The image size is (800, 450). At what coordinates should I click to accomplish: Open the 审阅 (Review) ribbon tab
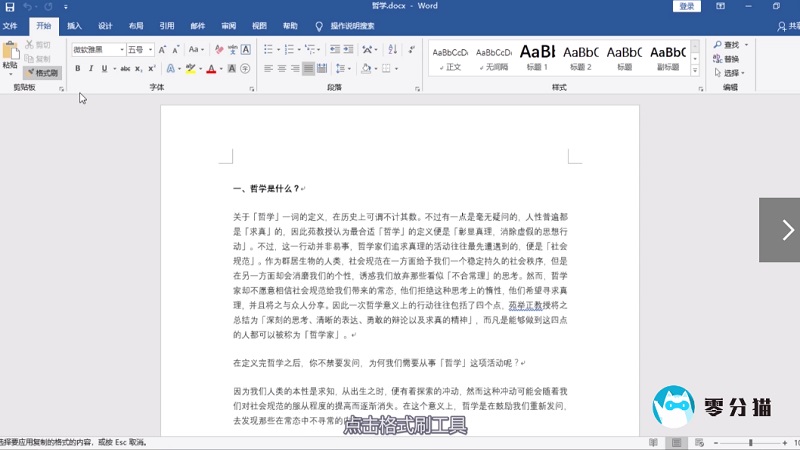229,26
